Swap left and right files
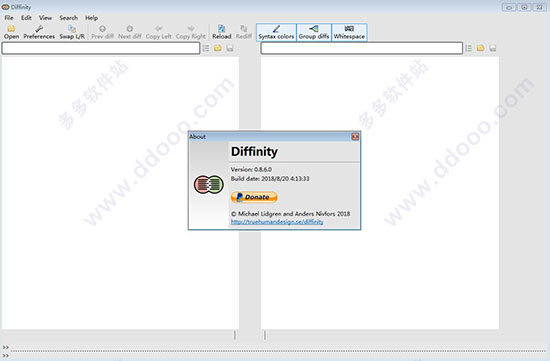This screenshot has height=361, width=550. (72, 32)
